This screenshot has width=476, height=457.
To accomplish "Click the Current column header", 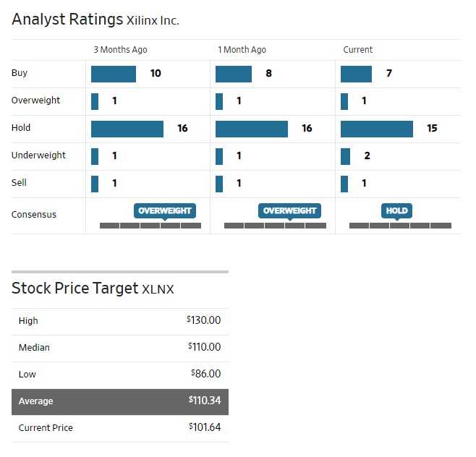I will (x=358, y=50).
